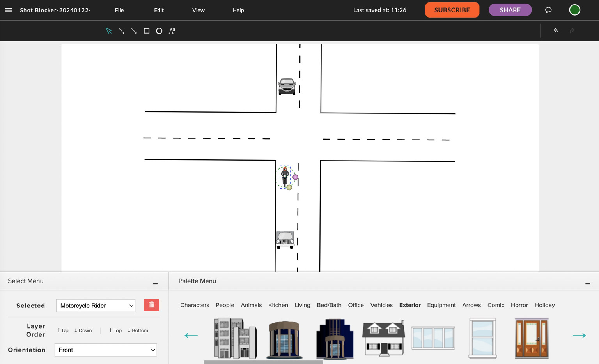Open the hamburger menu
Viewport: 599px width, 364px height.
(x=9, y=10)
